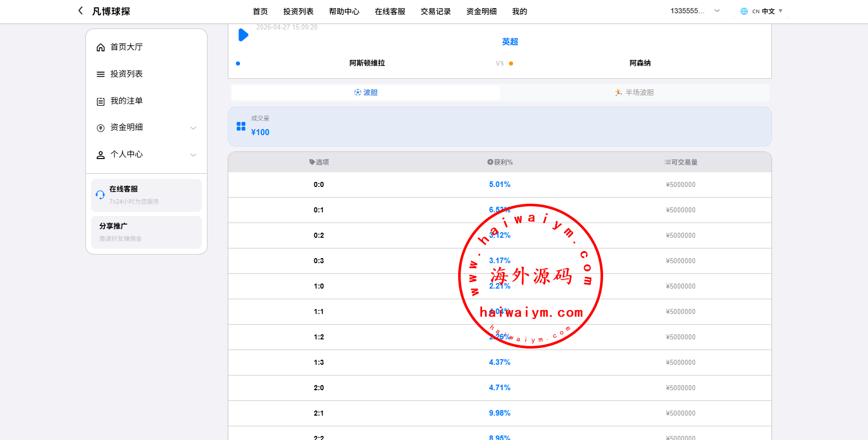
Task: Click the blue play icon above match
Action: coord(243,35)
